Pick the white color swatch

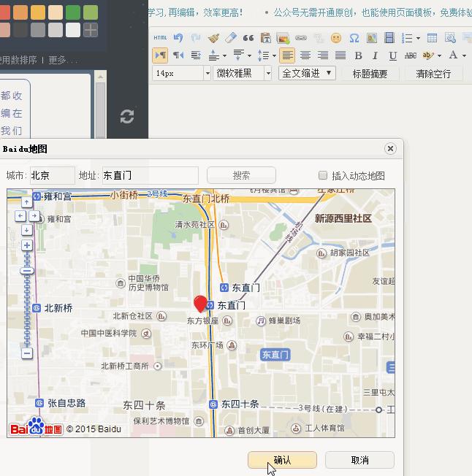coord(73,30)
